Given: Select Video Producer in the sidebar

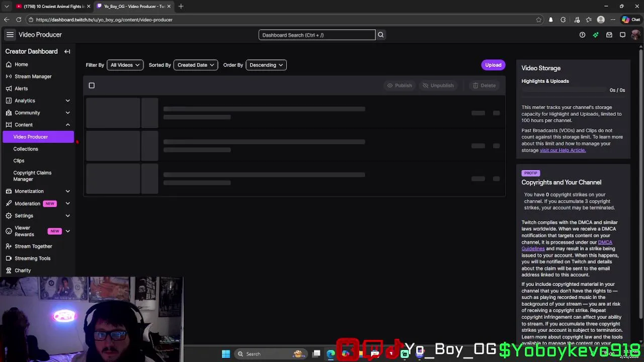Looking at the screenshot, I should coord(38,137).
